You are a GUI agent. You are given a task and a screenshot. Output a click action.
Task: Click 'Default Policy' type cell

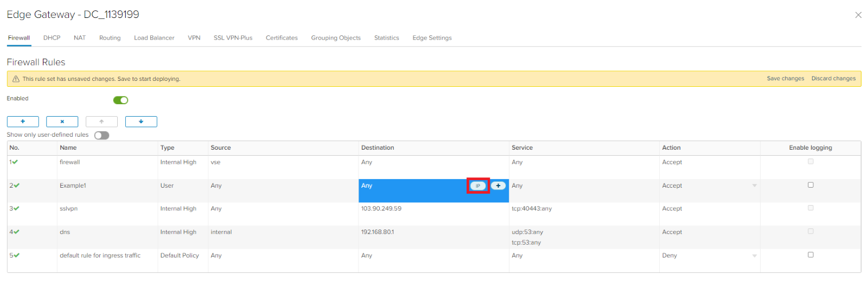pos(180,256)
